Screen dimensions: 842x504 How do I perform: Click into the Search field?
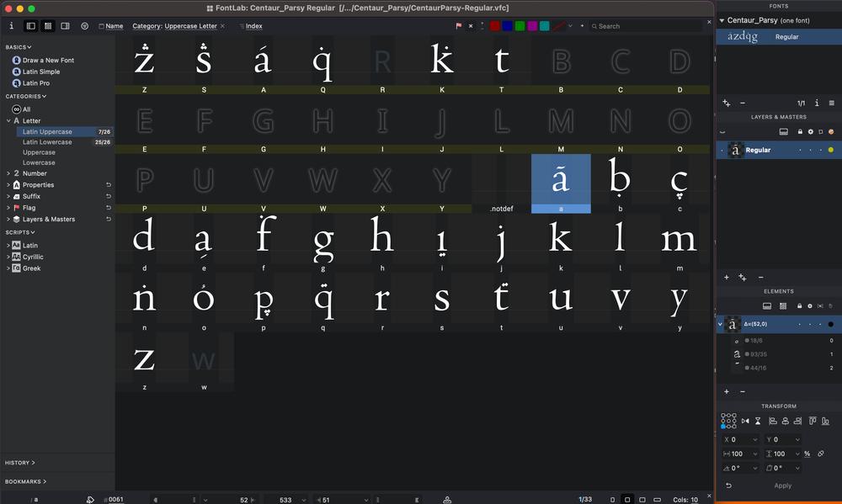(647, 26)
